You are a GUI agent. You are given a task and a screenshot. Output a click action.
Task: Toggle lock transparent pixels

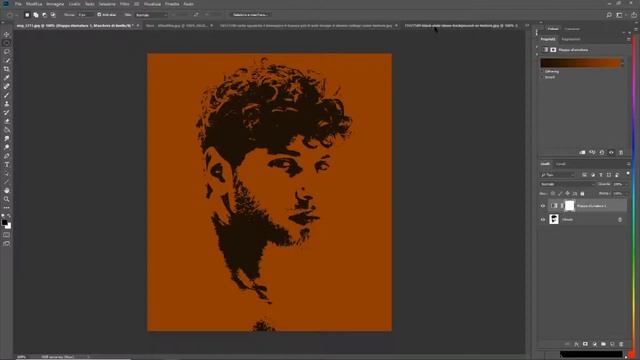point(553,193)
